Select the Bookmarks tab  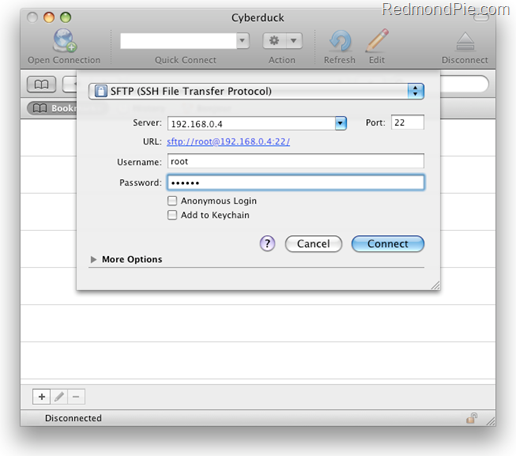tap(53, 108)
